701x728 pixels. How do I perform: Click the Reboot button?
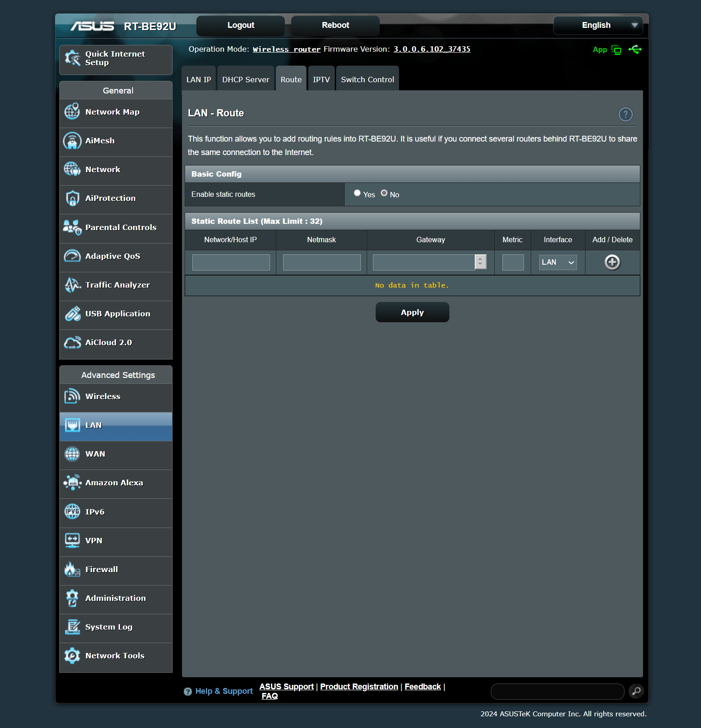335,26
